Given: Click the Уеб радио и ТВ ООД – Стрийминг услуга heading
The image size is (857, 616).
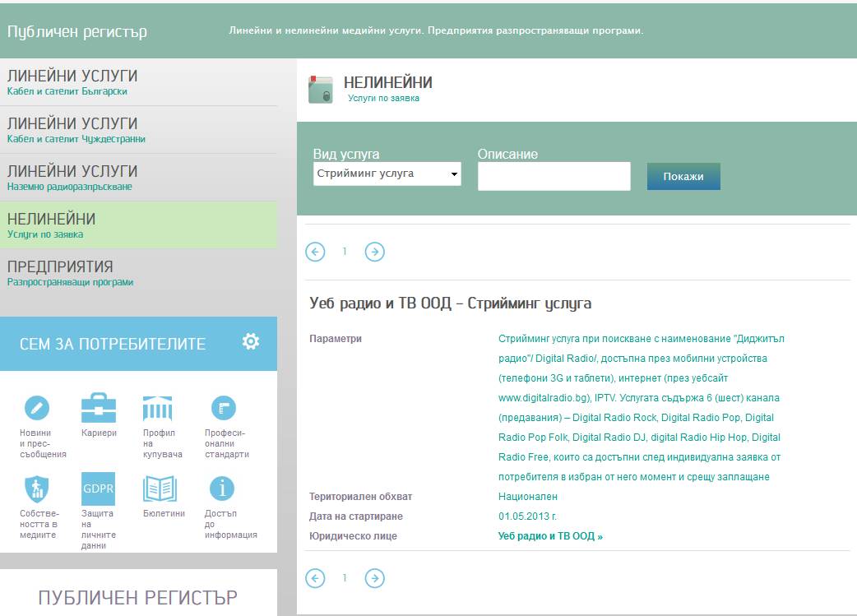Looking at the screenshot, I should [x=451, y=303].
